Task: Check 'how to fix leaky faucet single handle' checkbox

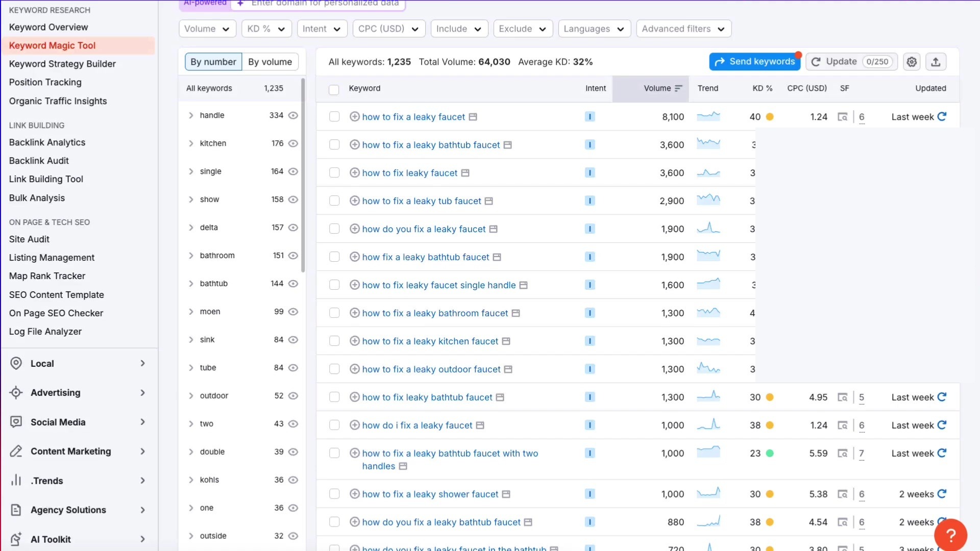Action: (x=334, y=285)
